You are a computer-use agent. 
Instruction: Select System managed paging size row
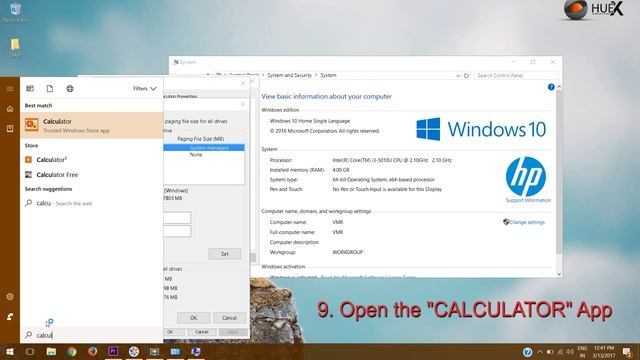point(204,148)
